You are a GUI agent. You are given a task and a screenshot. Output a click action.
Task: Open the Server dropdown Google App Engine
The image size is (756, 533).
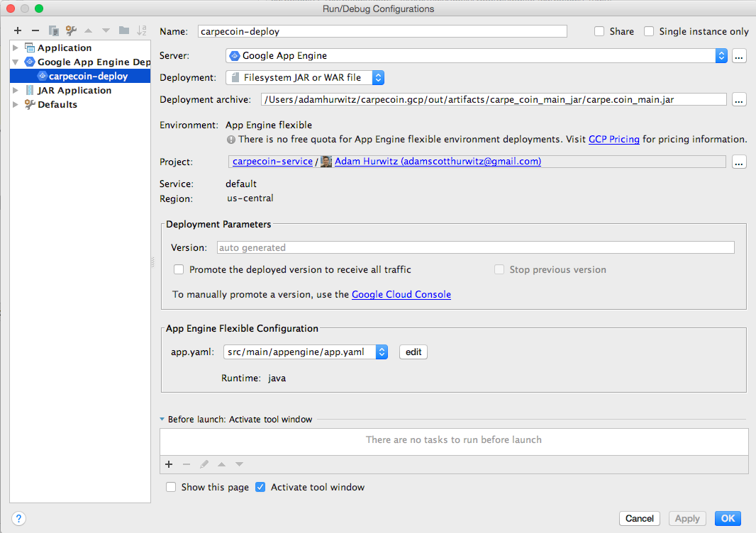[476, 56]
